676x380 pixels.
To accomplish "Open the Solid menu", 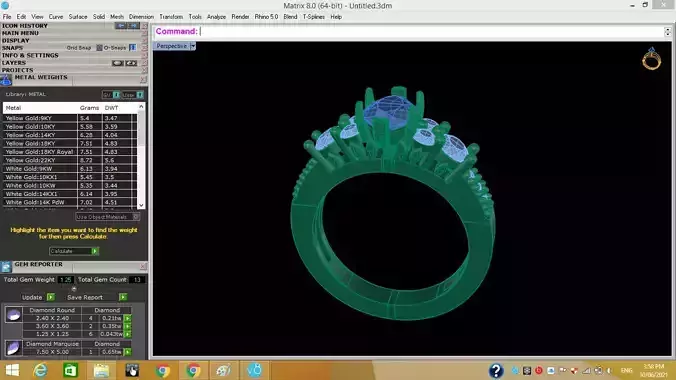I will [x=99, y=17].
